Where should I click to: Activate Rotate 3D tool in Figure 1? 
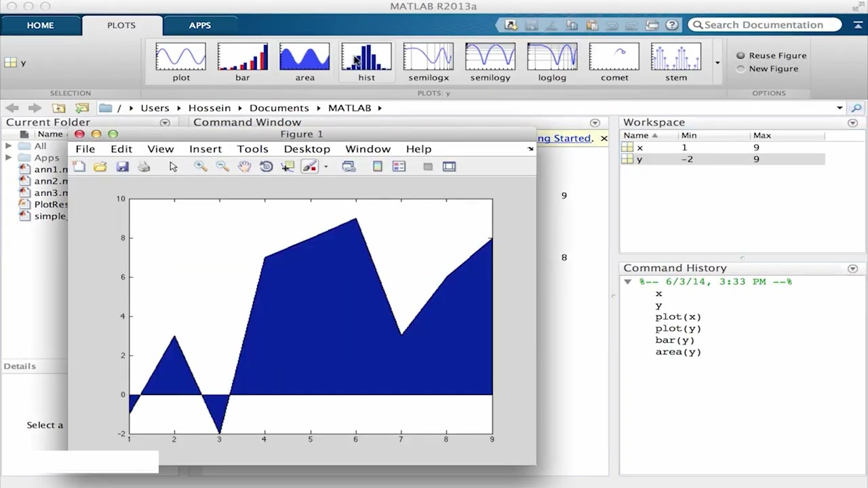[266, 166]
